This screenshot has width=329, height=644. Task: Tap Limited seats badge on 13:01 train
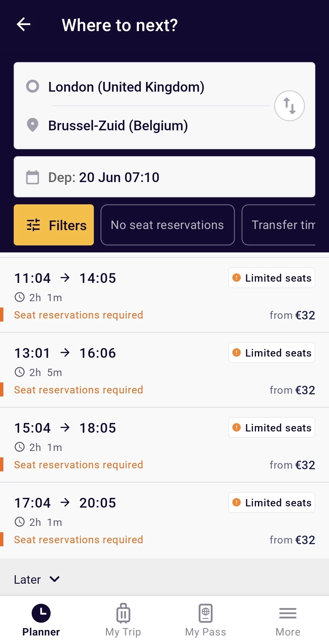(272, 353)
